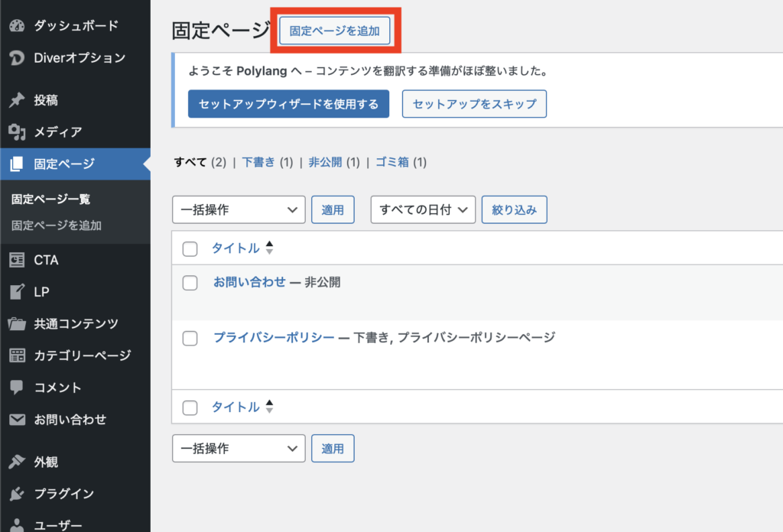This screenshot has height=532, width=783.
Task: Open the すべての日付 date filter dropdown
Action: [423, 209]
